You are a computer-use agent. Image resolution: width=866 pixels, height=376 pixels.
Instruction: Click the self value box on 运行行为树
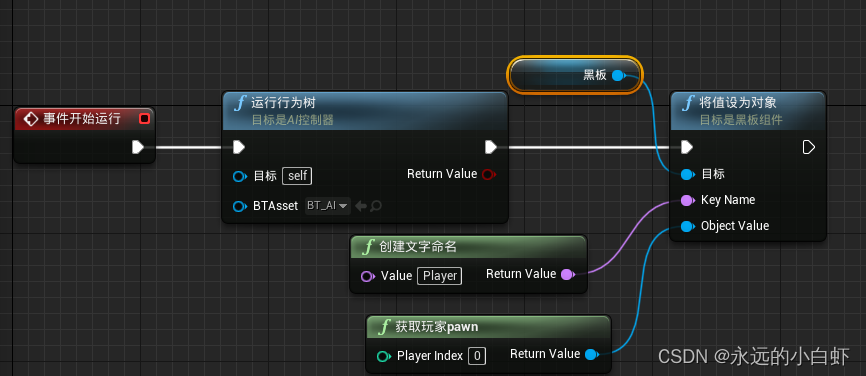[297, 176]
